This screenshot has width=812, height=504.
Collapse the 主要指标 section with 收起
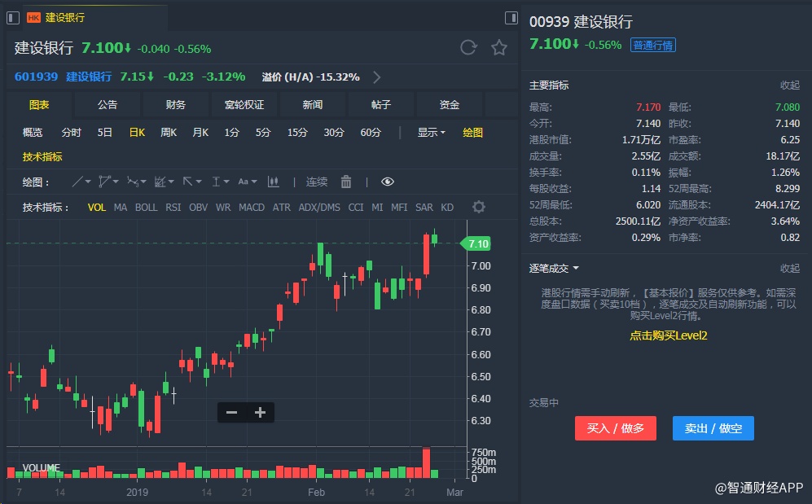pyautogui.click(x=789, y=85)
